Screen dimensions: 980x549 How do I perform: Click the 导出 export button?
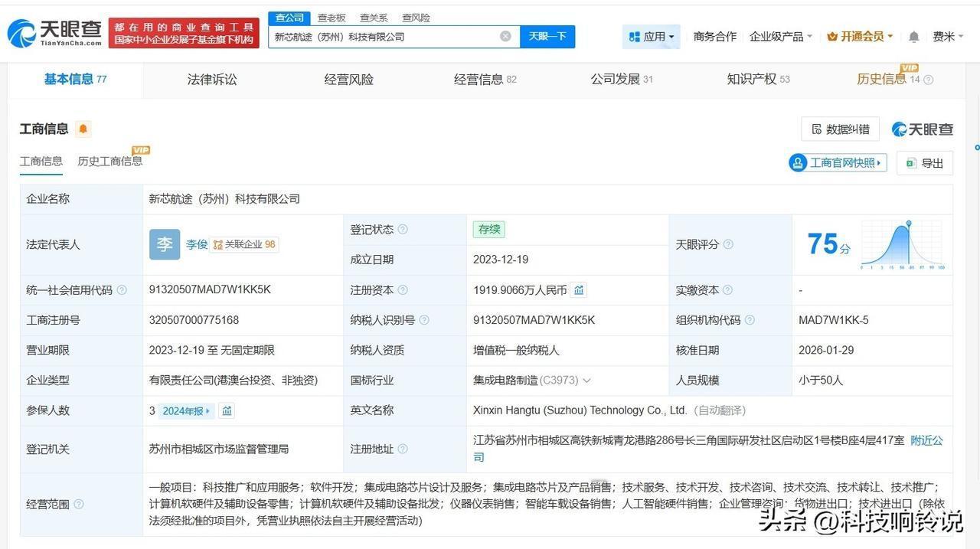point(924,162)
